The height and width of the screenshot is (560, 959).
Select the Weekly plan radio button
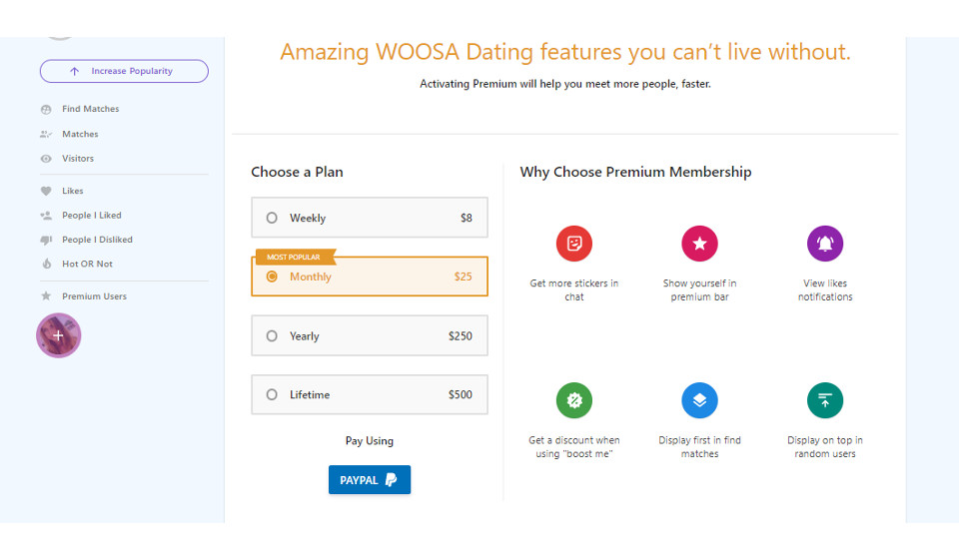(x=272, y=218)
